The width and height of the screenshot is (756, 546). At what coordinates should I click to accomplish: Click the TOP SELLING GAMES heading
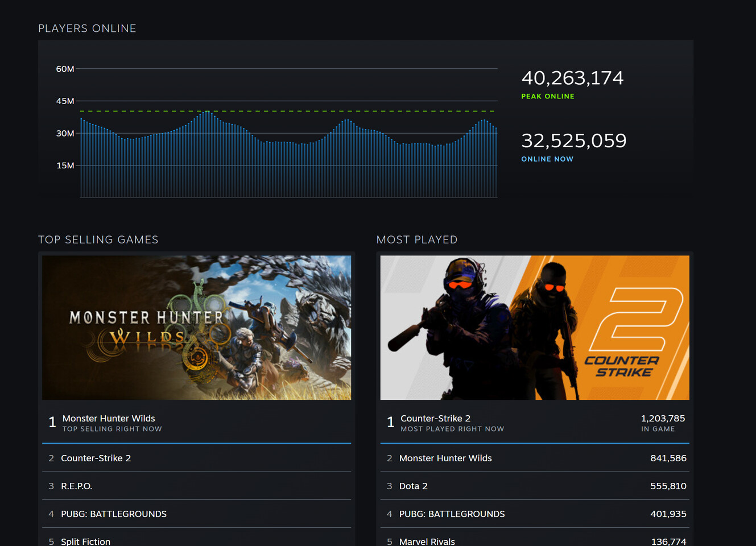coord(98,240)
